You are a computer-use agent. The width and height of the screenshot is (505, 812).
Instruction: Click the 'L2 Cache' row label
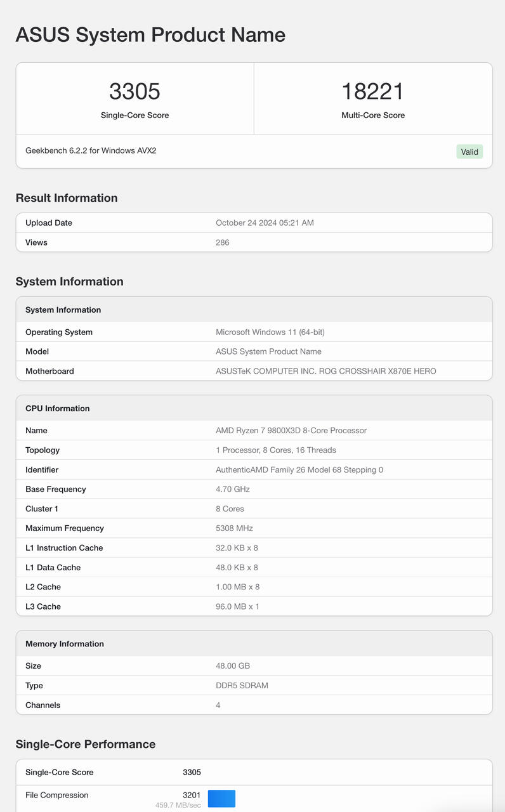click(43, 587)
